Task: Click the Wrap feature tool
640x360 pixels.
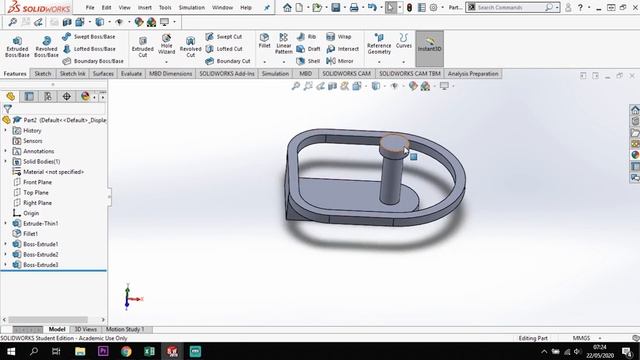Action: (x=339, y=37)
